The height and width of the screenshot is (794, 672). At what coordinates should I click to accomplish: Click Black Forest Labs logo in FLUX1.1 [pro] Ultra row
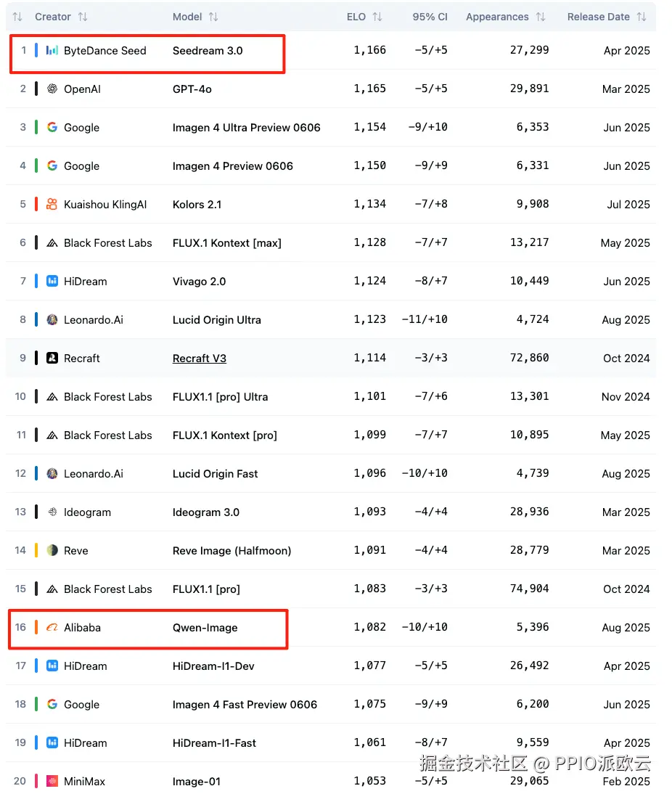pyautogui.click(x=52, y=396)
